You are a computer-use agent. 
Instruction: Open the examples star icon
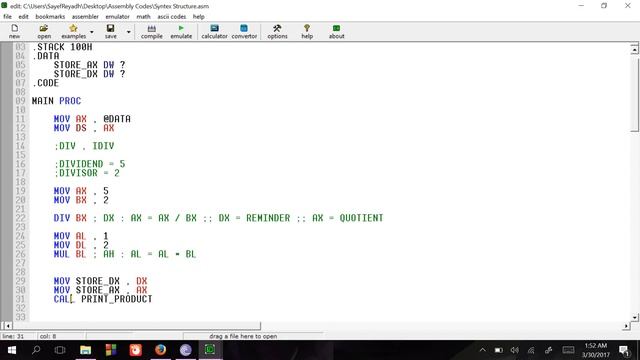click(73, 31)
